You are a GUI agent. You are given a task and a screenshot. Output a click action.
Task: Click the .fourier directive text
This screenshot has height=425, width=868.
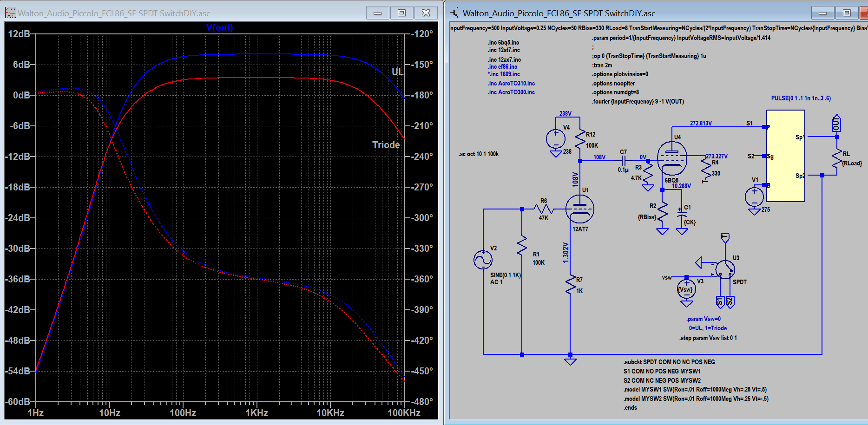(638, 102)
